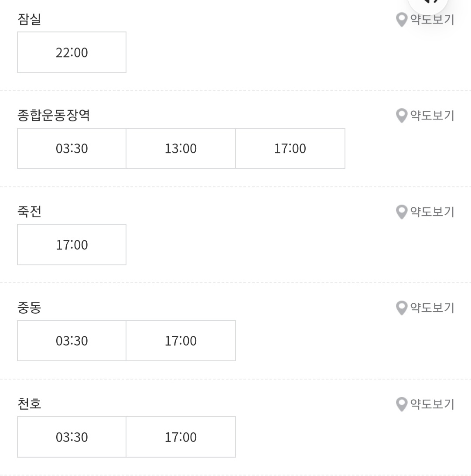Select 17:00 departure under 죽전
The width and height of the screenshot is (471, 476).
click(x=72, y=245)
